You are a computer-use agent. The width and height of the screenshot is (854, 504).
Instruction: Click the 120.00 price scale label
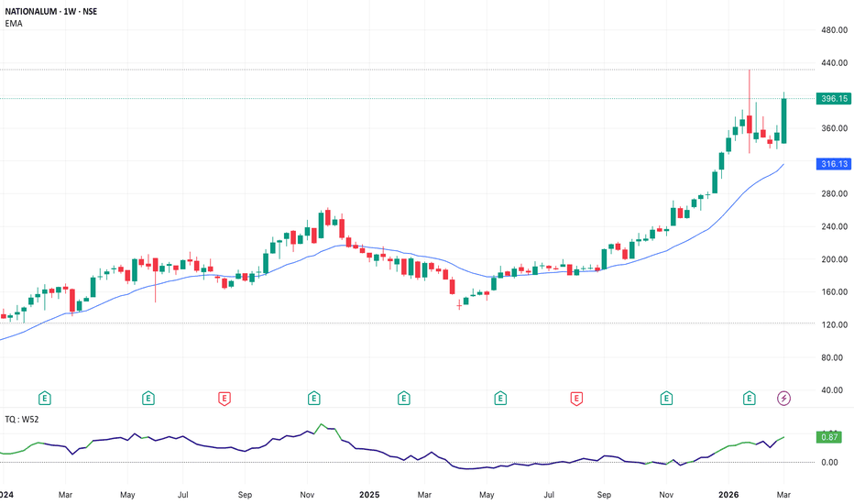(835, 324)
